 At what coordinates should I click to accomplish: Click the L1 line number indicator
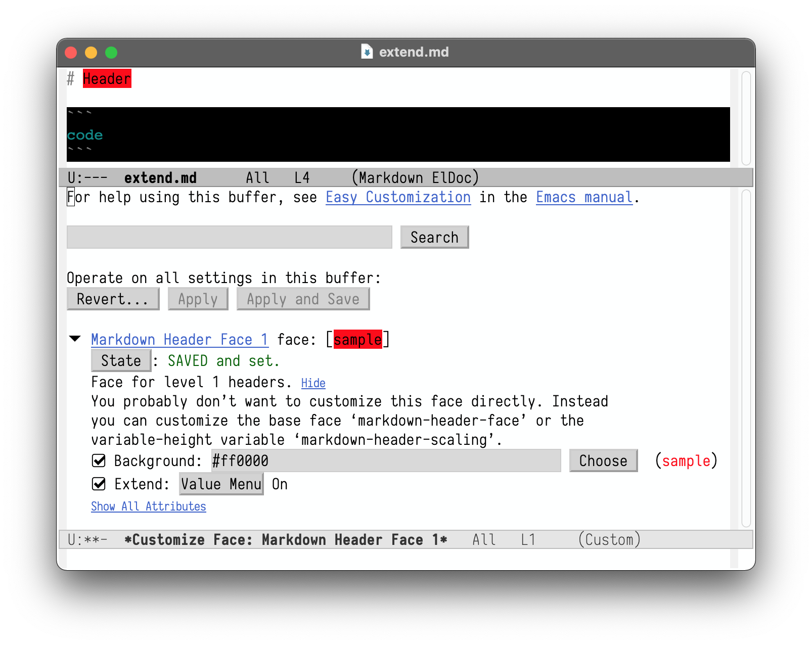click(x=528, y=540)
